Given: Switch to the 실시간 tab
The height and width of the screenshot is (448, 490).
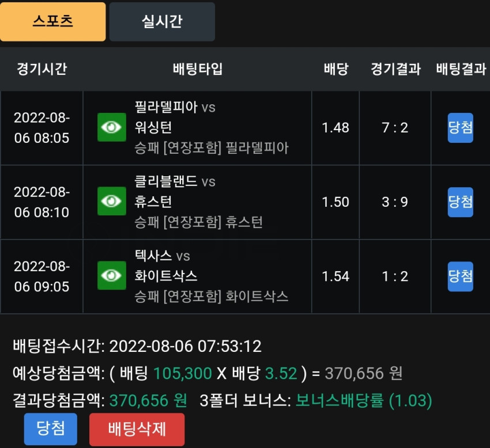Looking at the screenshot, I should [x=162, y=21].
